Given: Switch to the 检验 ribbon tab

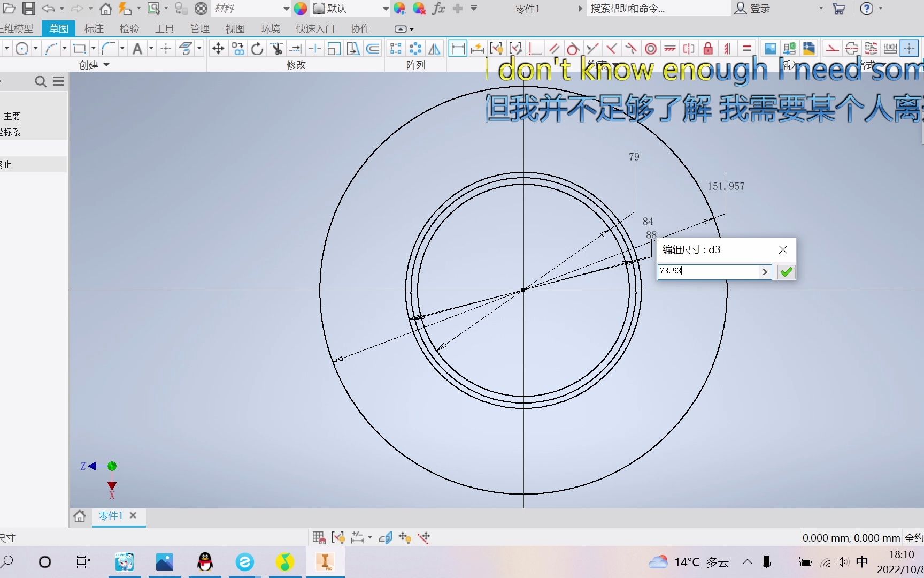Looking at the screenshot, I should pos(129,28).
